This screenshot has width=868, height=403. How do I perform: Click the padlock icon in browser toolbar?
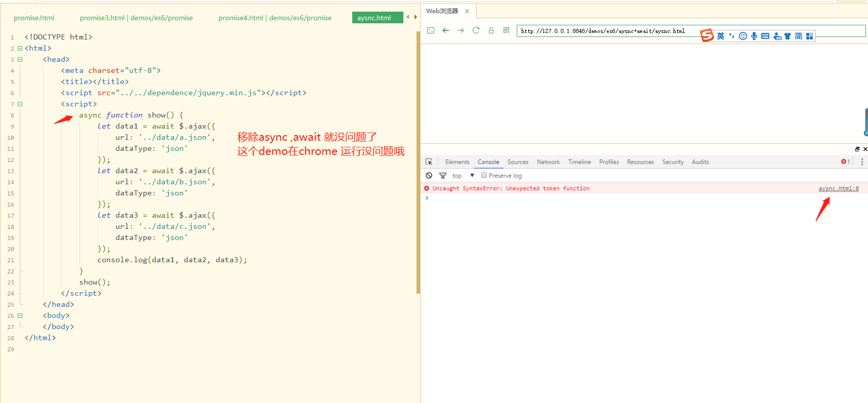coord(491,30)
